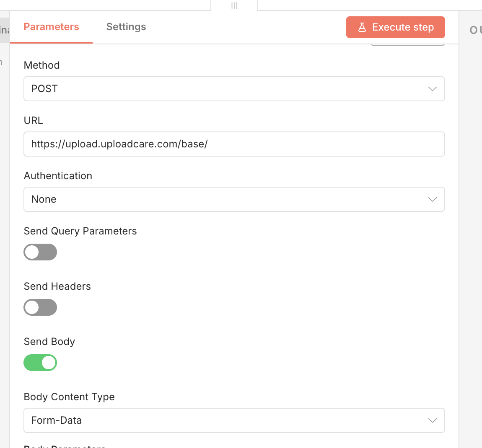
Task: Open the Body Content Type dropdown
Action: click(234, 420)
